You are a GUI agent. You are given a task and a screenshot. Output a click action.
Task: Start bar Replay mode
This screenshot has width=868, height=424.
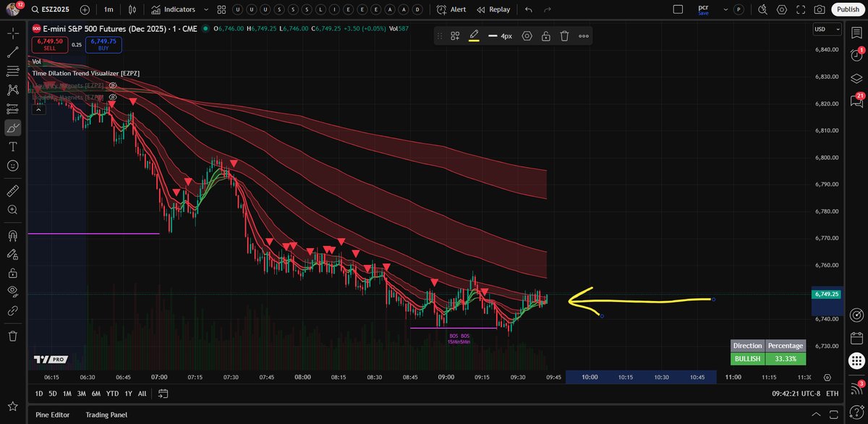(x=494, y=9)
